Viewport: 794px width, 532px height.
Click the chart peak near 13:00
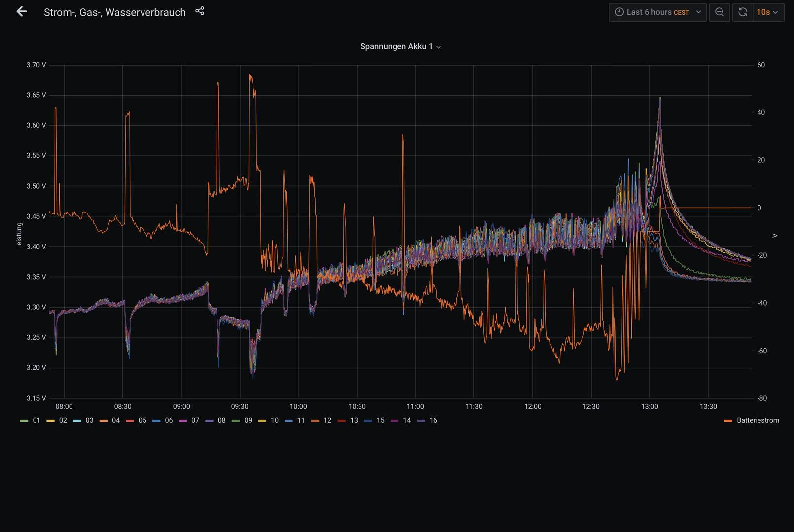660,98
